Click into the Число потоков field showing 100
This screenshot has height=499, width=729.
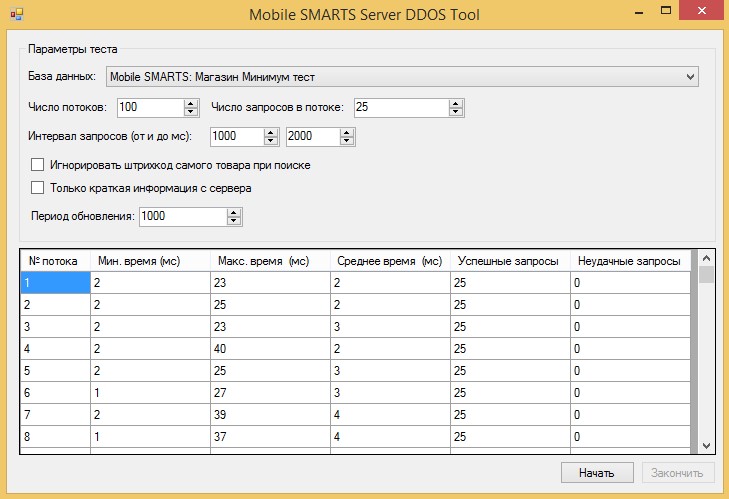(151, 107)
